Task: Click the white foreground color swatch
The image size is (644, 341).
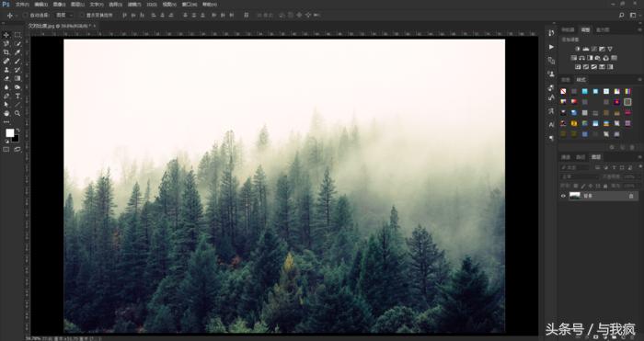Action: point(9,133)
